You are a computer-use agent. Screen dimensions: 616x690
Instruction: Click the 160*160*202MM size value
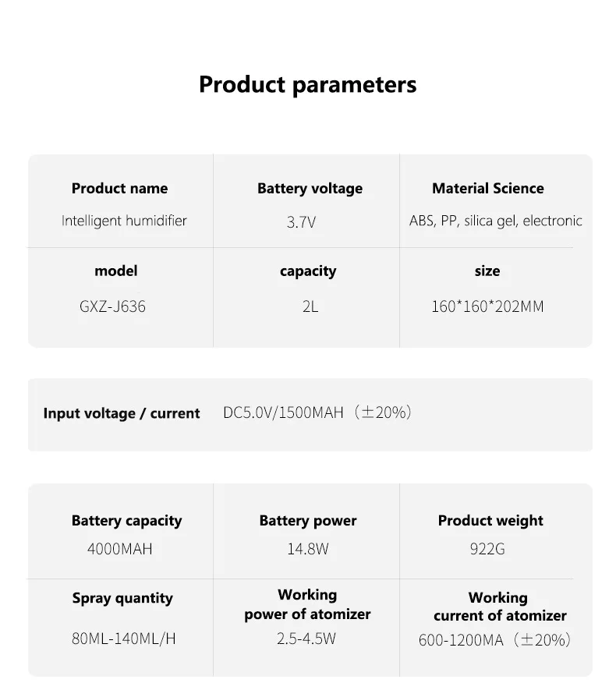pyautogui.click(x=487, y=306)
